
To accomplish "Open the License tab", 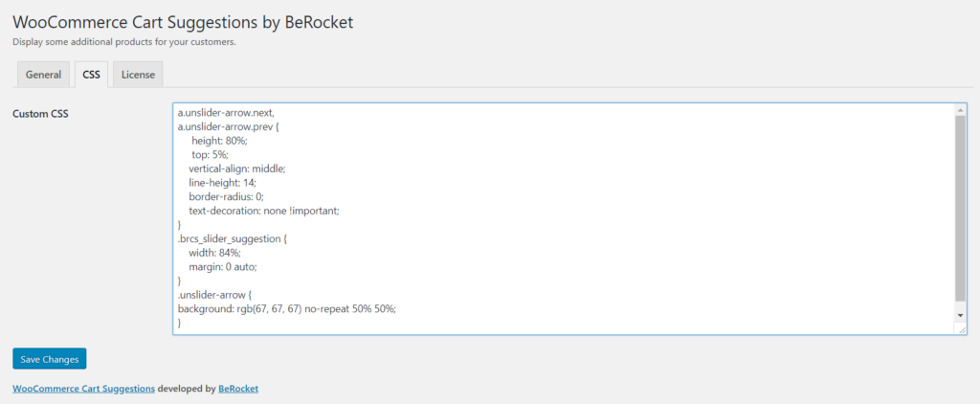I will coord(138,75).
